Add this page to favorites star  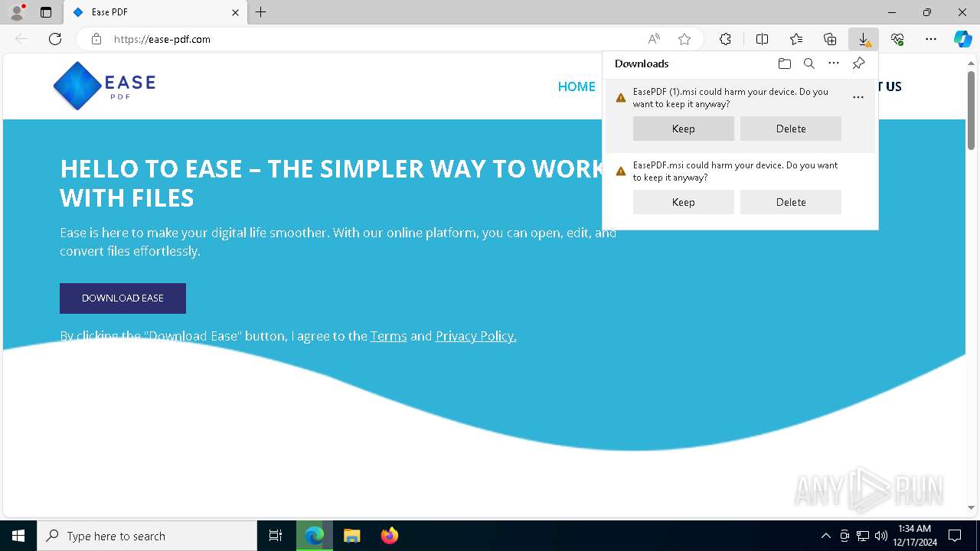click(684, 39)
